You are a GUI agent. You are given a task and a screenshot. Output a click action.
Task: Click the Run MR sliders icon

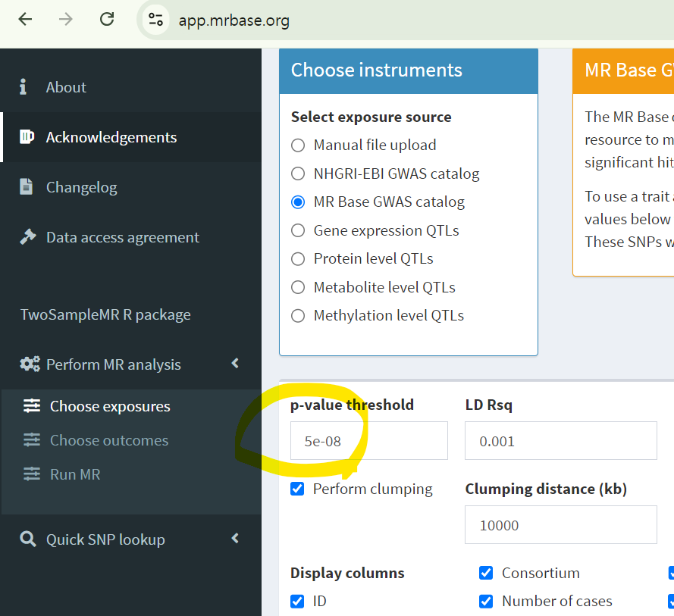tap(32, 474)
